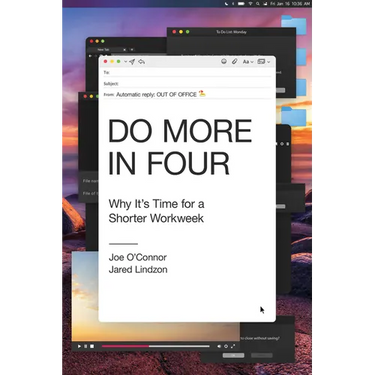Image resolution: width=375 pixels, height=375 pixels.
Task: Click into the Subject: field
Action: (x=187, y=84)
